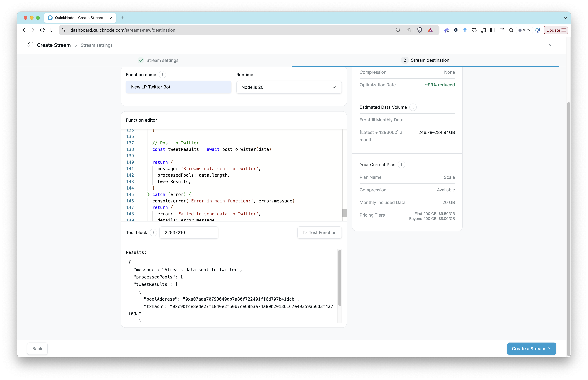
Task: Bookmark this page icon
Action: click(52, 30)
